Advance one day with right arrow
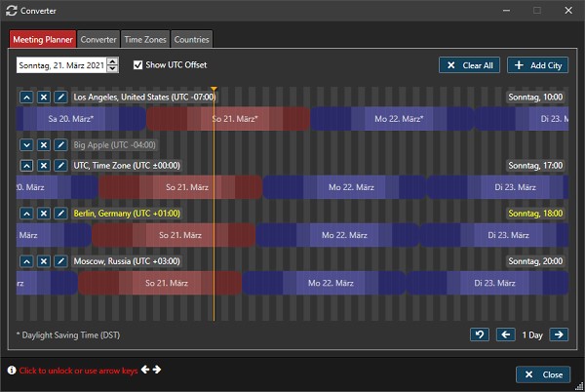The width and height of the screenshot is (585, 392). tap(559, 334)
